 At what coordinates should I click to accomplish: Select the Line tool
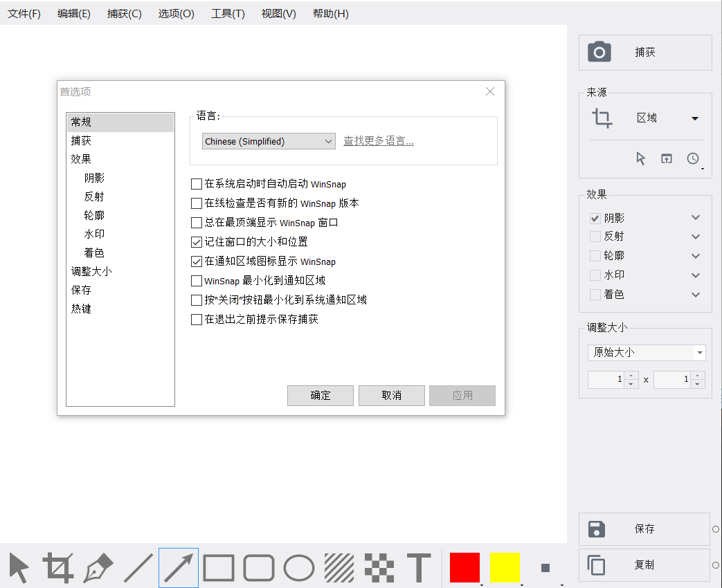click(138, 568)
